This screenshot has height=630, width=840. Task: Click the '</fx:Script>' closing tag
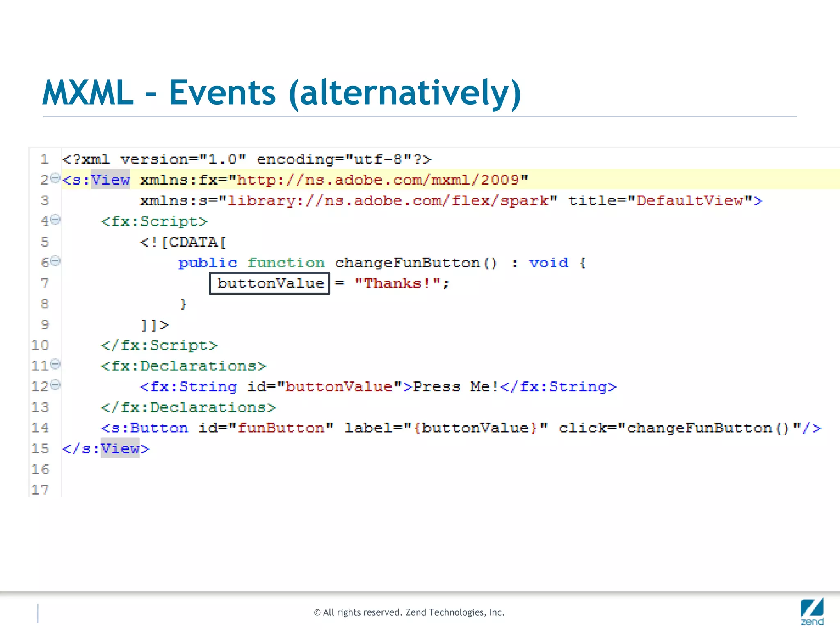pos(159,345)
